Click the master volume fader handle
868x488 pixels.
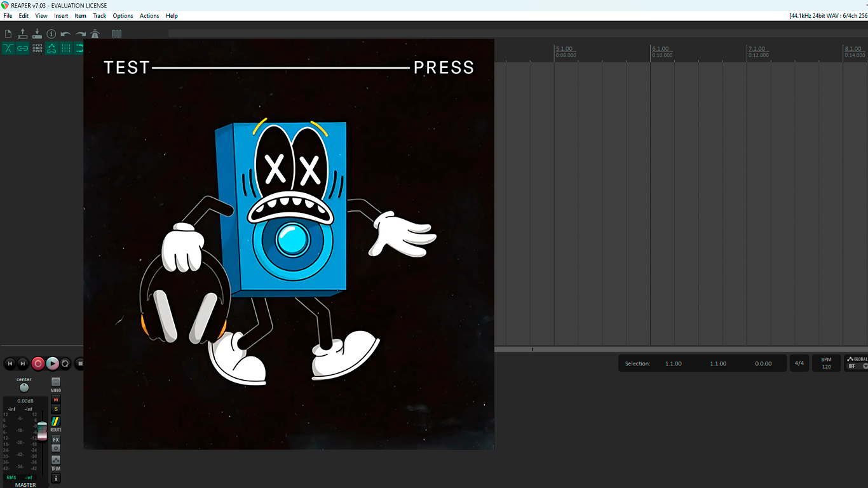coord(42,431)
